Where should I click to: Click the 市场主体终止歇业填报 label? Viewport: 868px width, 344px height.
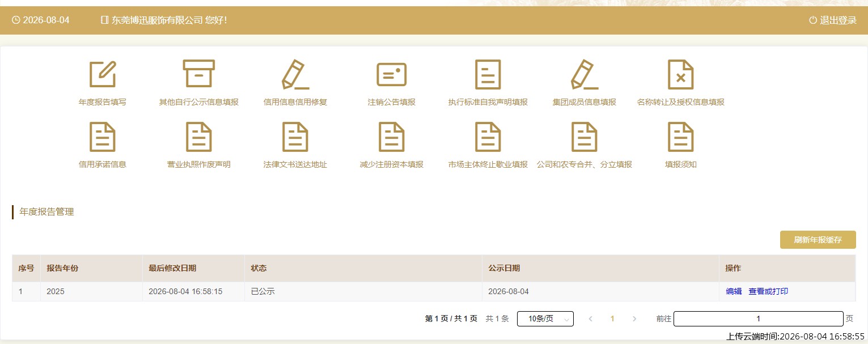click(x=488, y=165)
